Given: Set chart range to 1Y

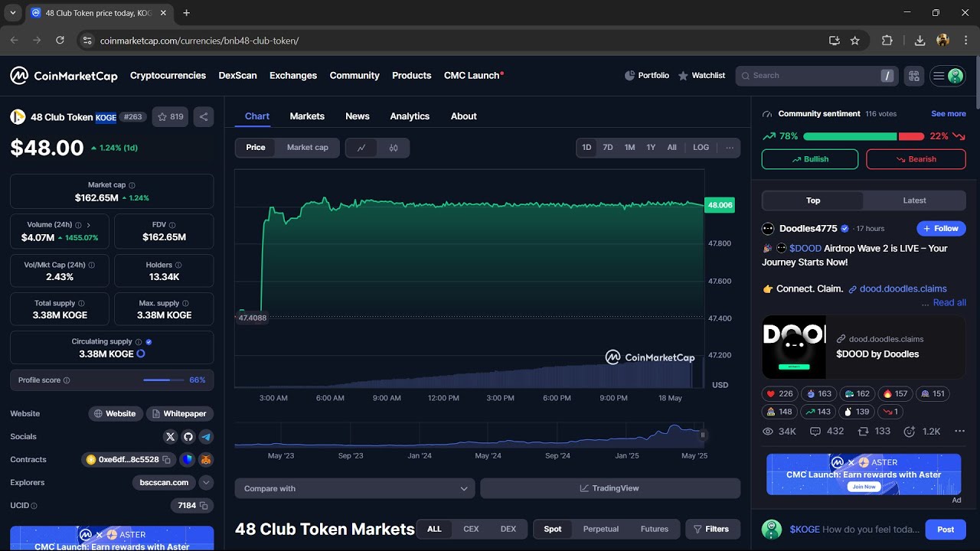Looking at the screenshot, I should (x=651, y=148).
